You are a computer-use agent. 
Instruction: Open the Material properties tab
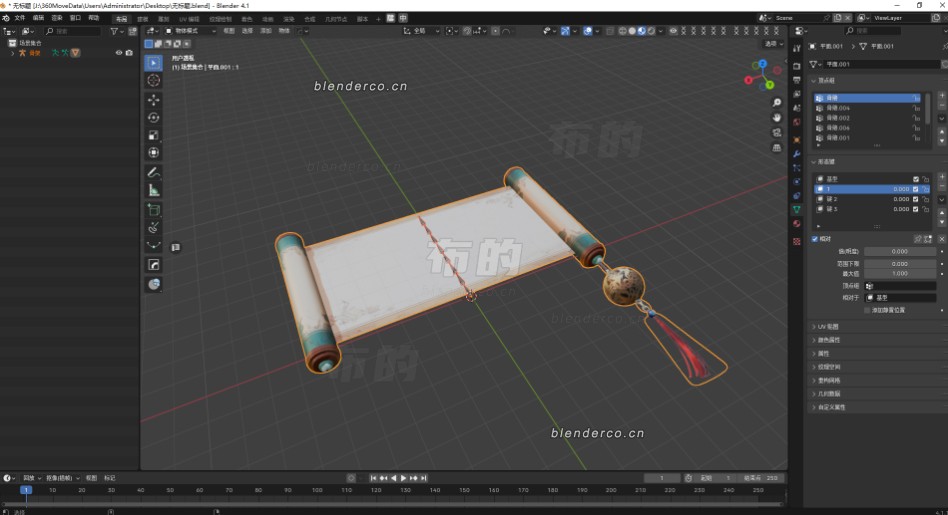[x=797, y=224]
